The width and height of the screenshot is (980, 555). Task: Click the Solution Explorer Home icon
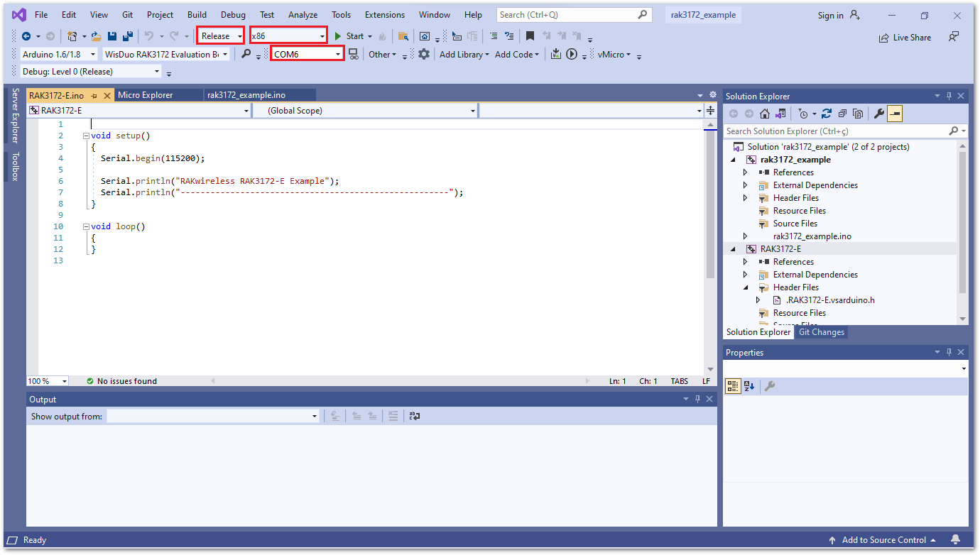(765, 114)
